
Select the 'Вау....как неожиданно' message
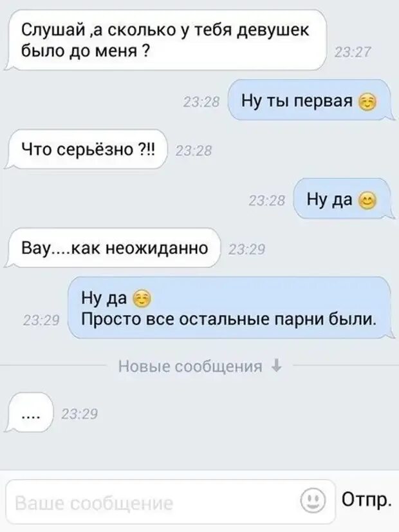[x=113, y=248]
